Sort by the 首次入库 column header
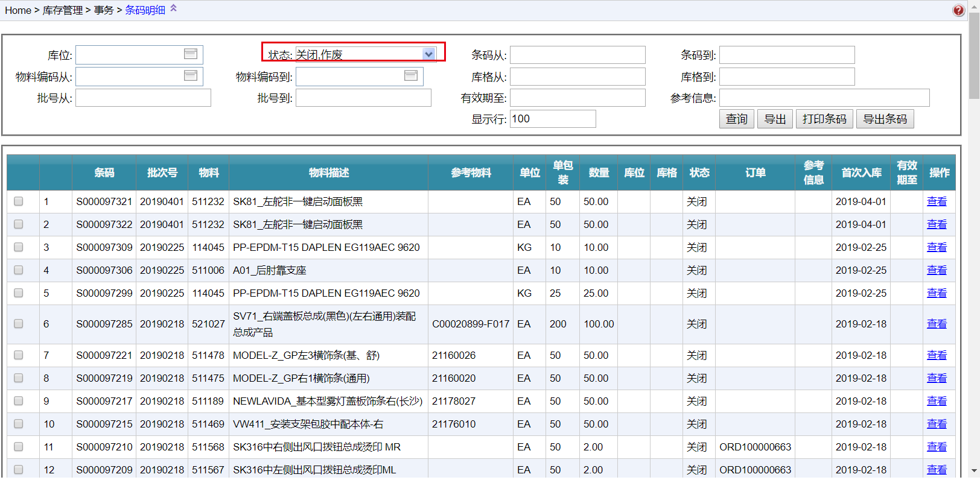980x480 pixels. 861,173
